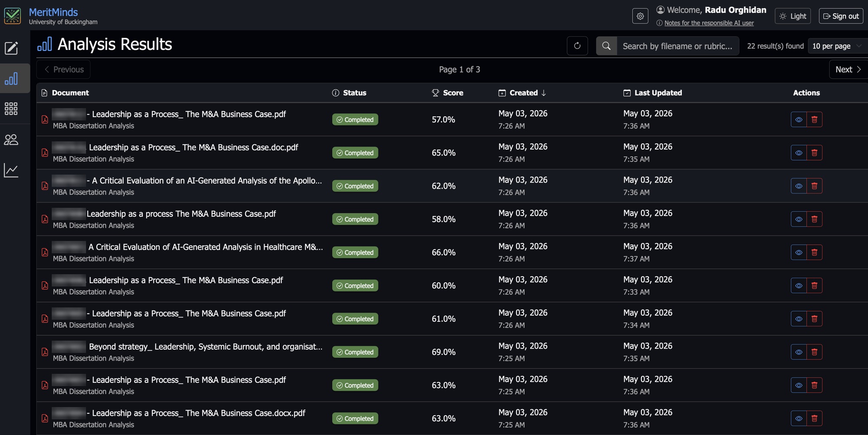The image size is (868, 435).
Task: Open the grid view sidebar icon
Action: point(11,109)
